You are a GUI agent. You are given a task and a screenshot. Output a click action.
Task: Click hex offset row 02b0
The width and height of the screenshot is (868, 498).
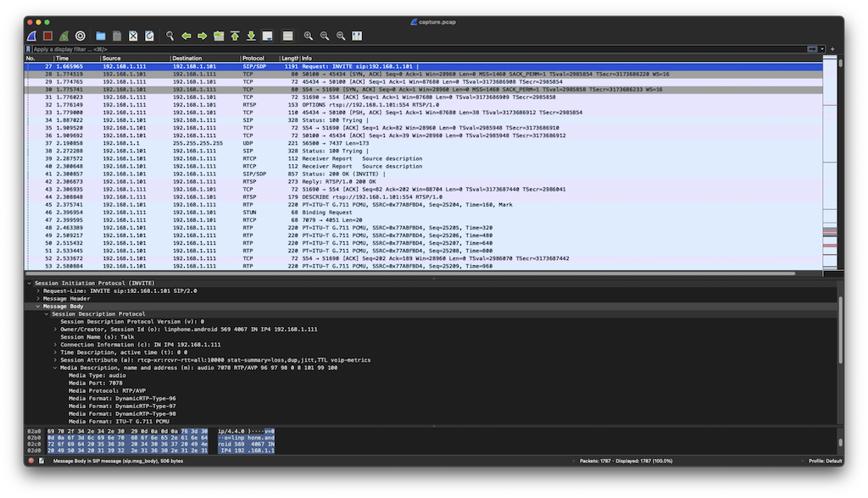[34, 438]
